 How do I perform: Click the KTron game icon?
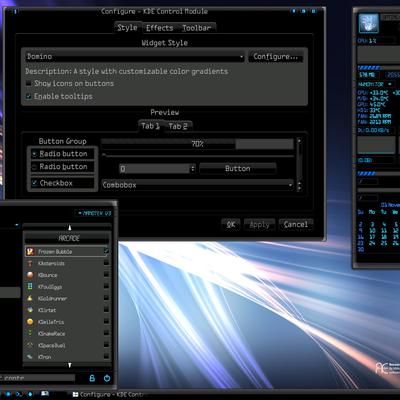point(30,357)
